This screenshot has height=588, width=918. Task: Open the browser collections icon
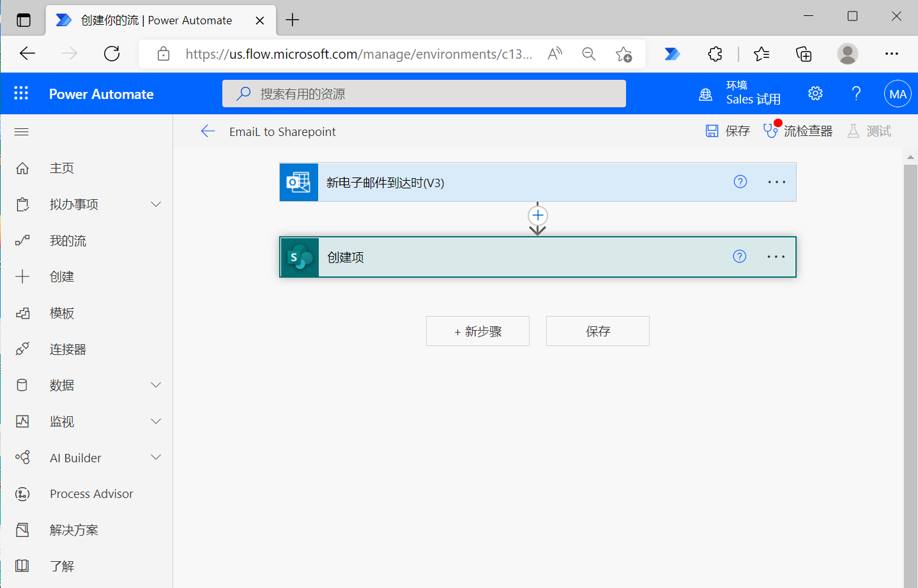804,54
